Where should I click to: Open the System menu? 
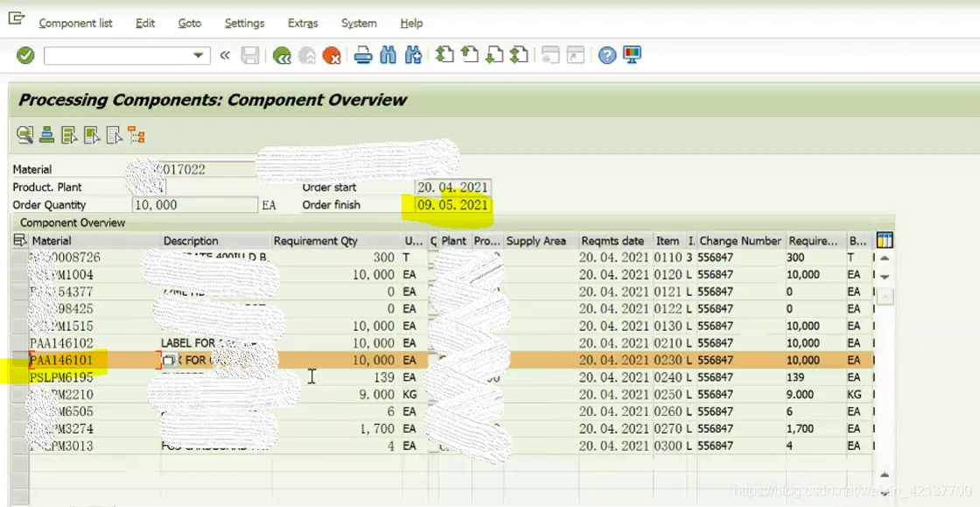[x=359, y=23]
